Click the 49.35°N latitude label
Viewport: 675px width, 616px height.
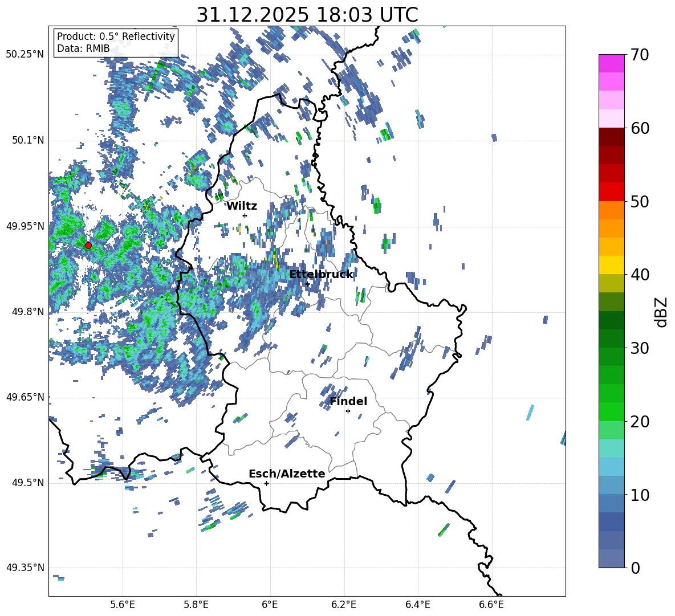[25, 568]
